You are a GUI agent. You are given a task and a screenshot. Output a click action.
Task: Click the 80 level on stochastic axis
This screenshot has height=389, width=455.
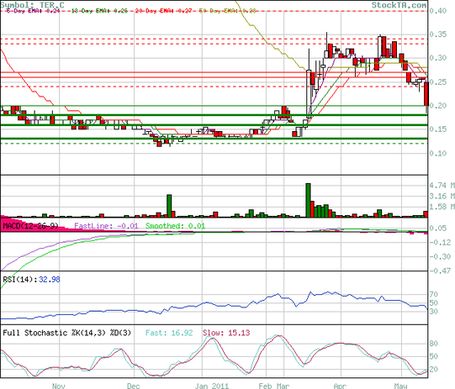(434, 344)
